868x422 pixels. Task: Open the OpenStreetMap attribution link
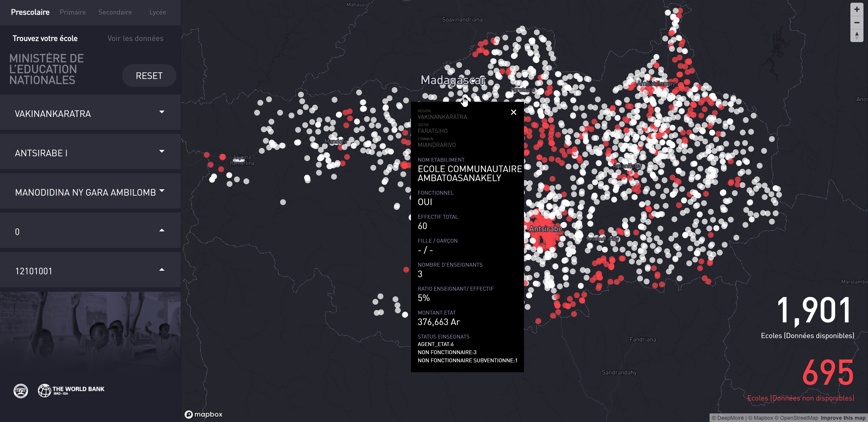coord(796,418)
